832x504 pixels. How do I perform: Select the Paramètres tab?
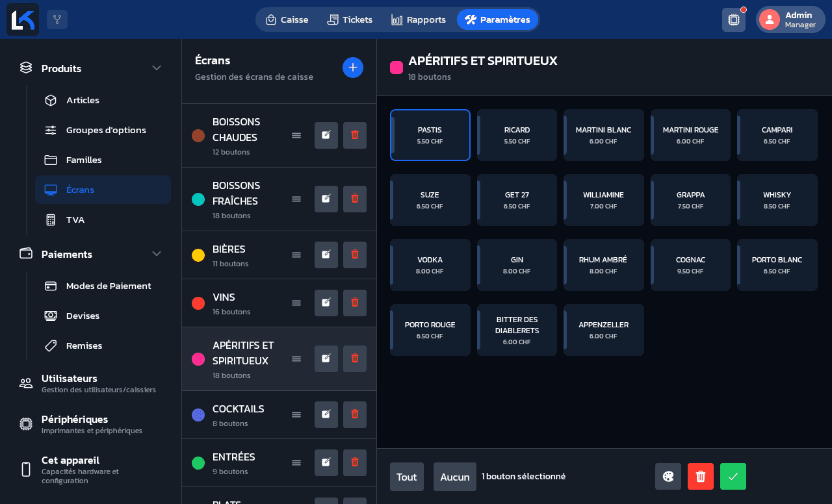[x=498, y=19]
